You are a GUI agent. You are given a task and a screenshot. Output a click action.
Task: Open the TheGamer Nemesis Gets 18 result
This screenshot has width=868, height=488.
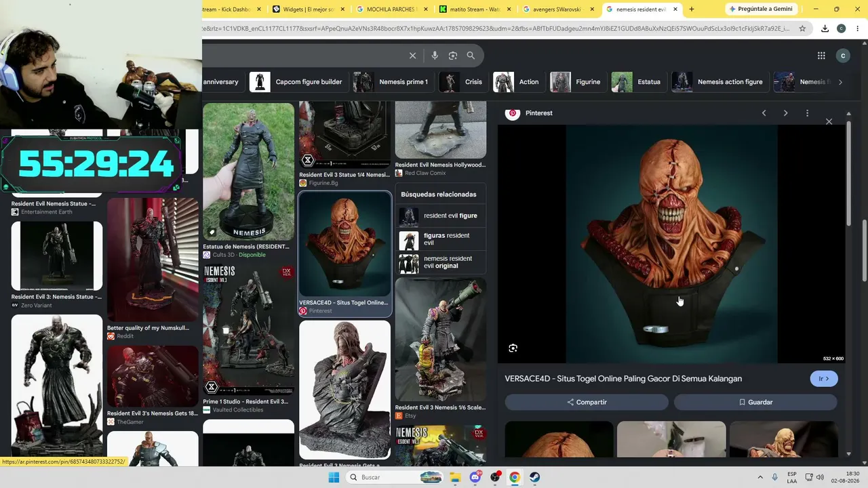153,386
